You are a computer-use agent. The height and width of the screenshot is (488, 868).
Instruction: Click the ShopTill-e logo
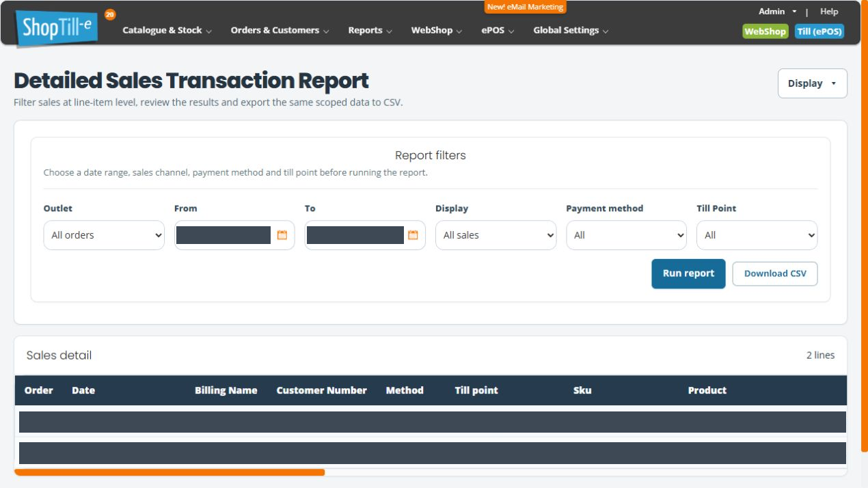(x=57, y=28)
